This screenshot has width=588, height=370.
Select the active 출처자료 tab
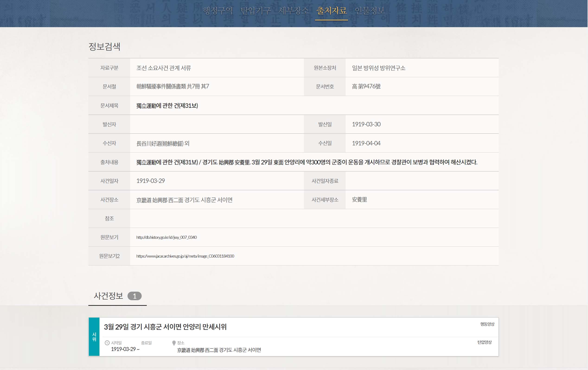331,10
